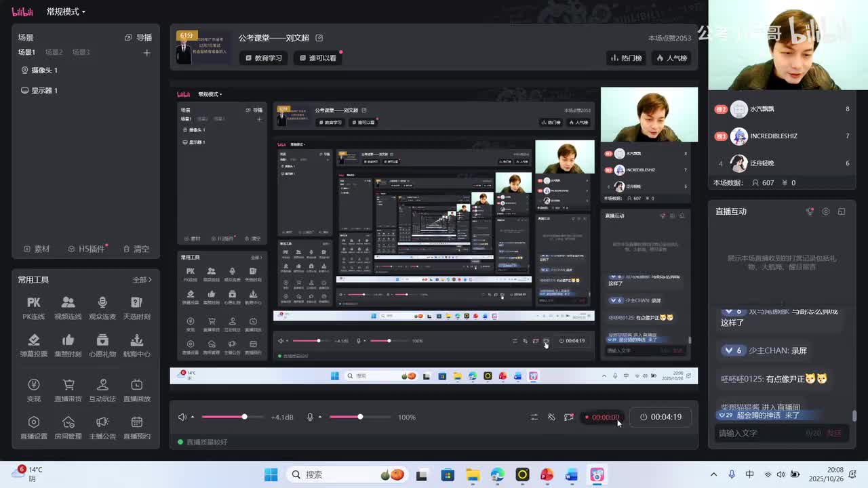Open 弹幕投票 danmaku voting

(34, 346)
